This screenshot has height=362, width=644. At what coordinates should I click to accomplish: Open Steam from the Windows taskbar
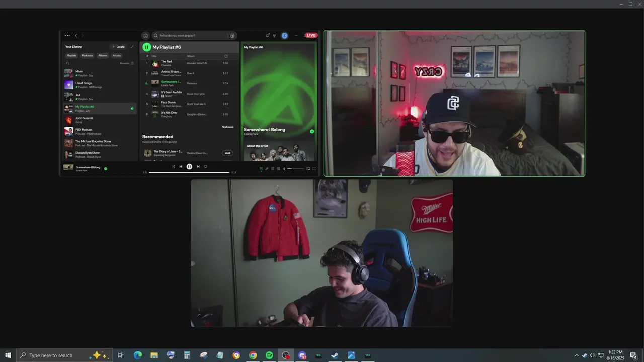pos(335,355)
